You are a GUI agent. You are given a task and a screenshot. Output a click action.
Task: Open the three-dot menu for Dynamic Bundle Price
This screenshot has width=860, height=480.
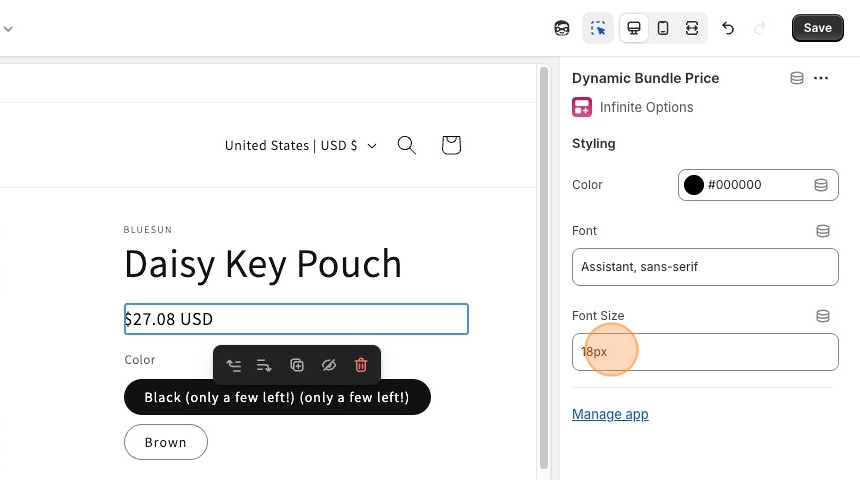pyautogui.click(x=821, y=78)
